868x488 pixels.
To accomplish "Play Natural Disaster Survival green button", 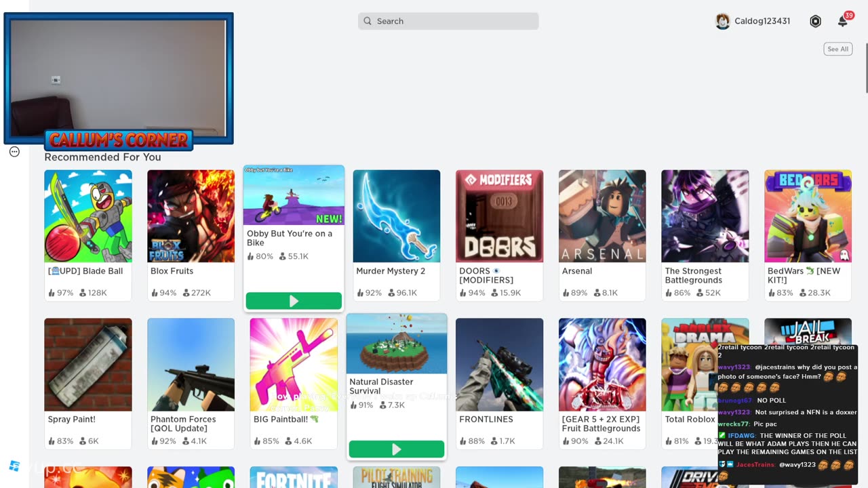I will pyautogui.click(x=397, y=449).
